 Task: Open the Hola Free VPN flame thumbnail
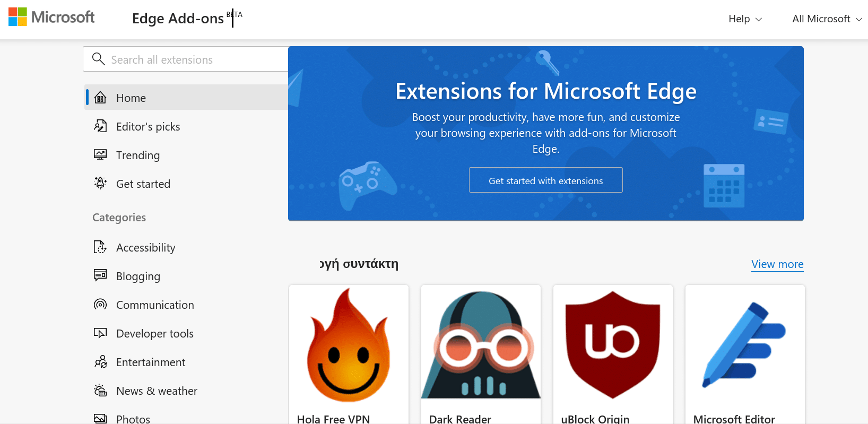click(x=349, y=345)
